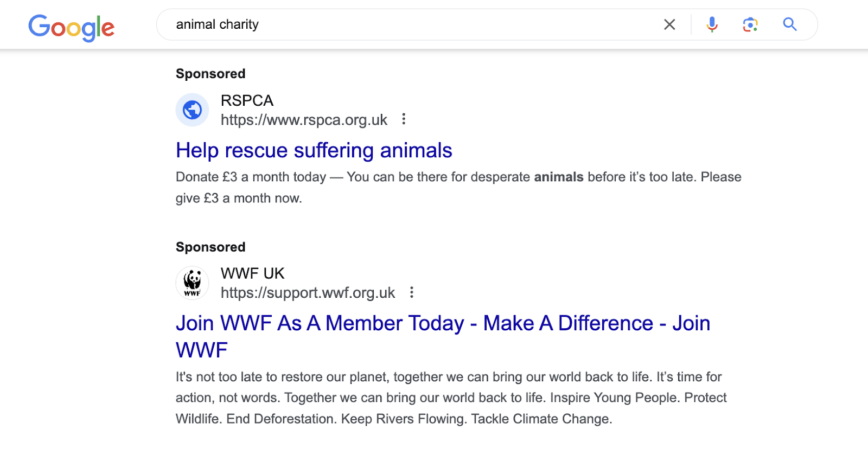Start voice search with the microphone icon
The width and height of the screenshot is (868, 467).
[x=712, y=24]
